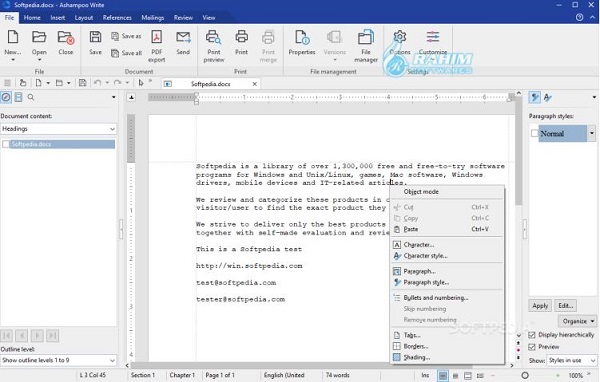Open the Organize dropdown button

pos(577,321)
